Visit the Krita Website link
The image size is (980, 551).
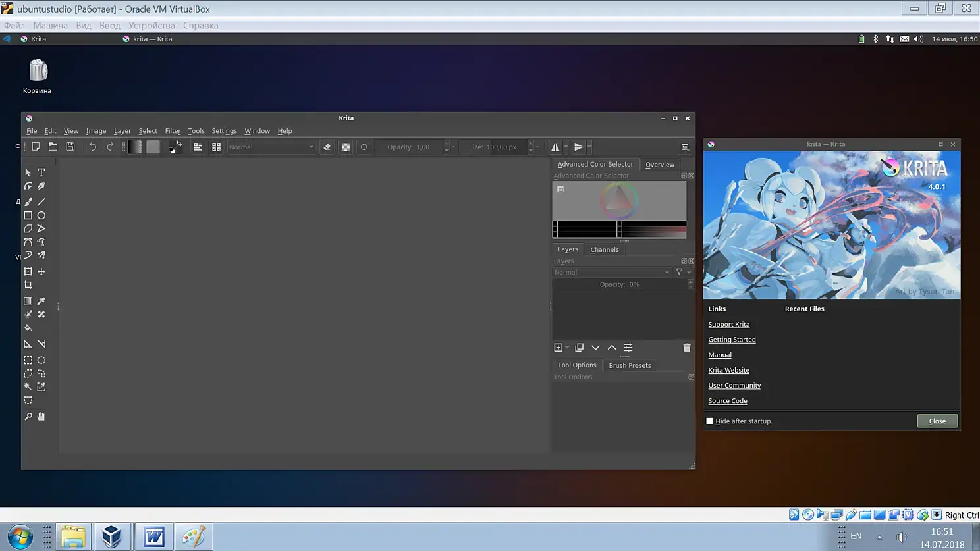(728, 370)
